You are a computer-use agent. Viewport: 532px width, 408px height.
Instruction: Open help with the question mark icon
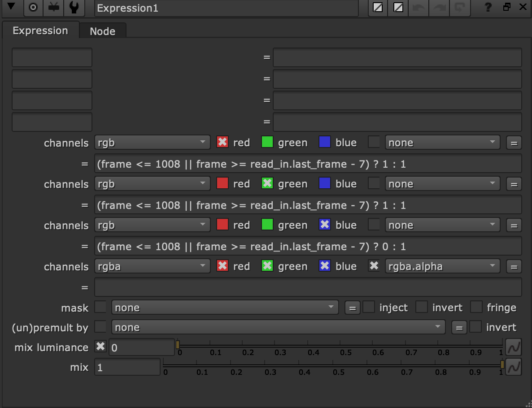coord(488,8)
